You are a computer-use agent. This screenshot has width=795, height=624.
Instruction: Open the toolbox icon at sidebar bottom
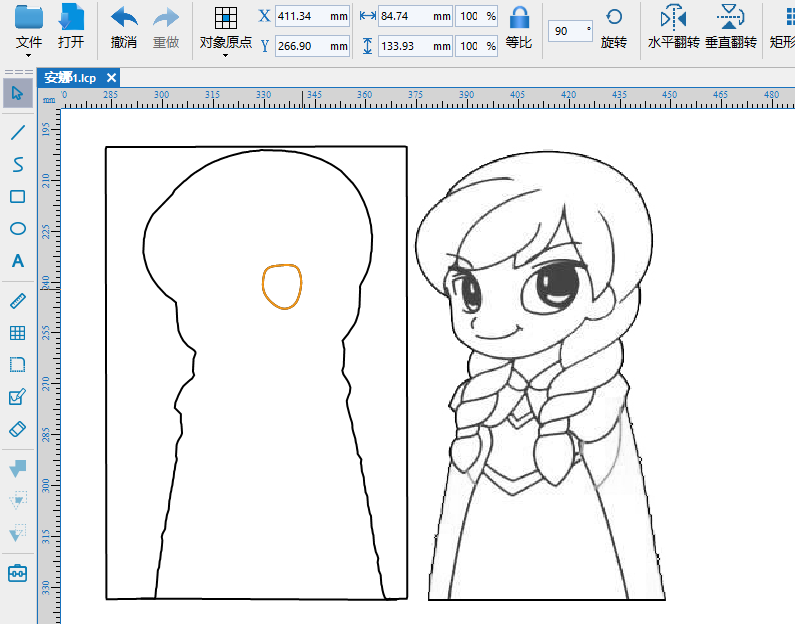18,573
